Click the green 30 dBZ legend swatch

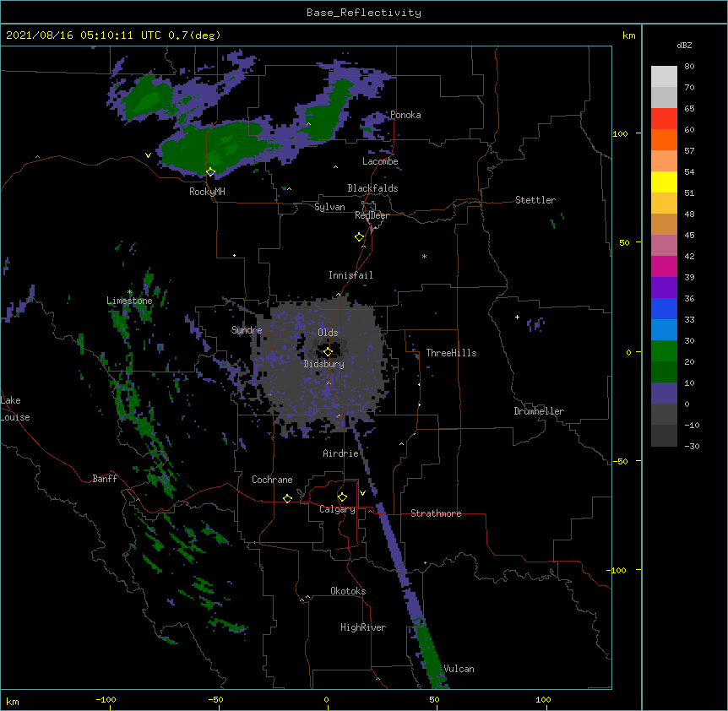tap(664, 351)
